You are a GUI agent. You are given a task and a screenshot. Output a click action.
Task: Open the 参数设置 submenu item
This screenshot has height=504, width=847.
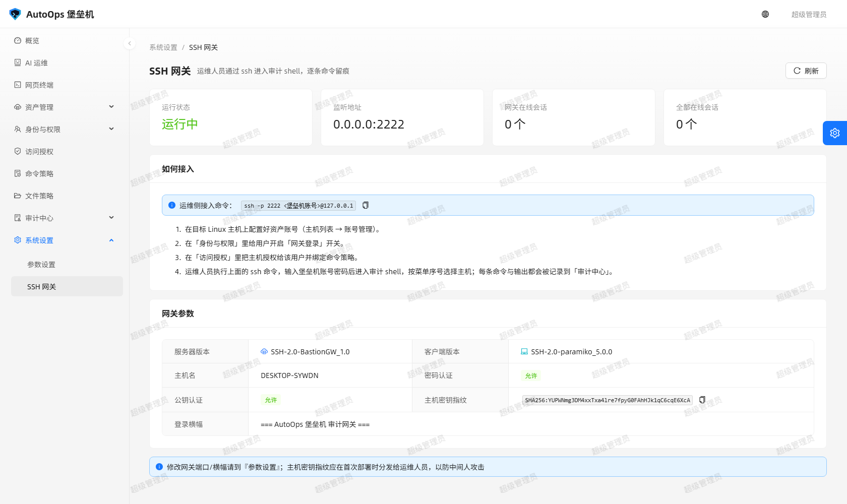click(67, 264)
